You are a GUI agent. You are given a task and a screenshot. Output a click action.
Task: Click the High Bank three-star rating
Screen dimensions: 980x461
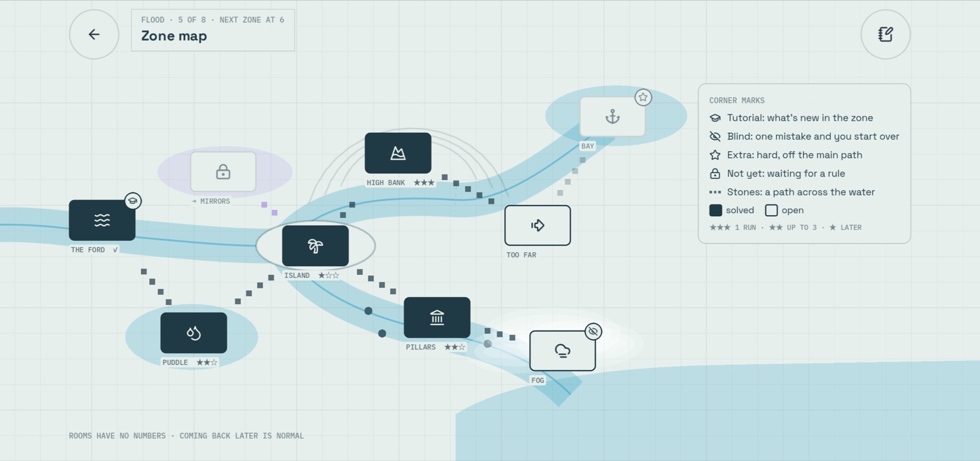click(424, 182)
